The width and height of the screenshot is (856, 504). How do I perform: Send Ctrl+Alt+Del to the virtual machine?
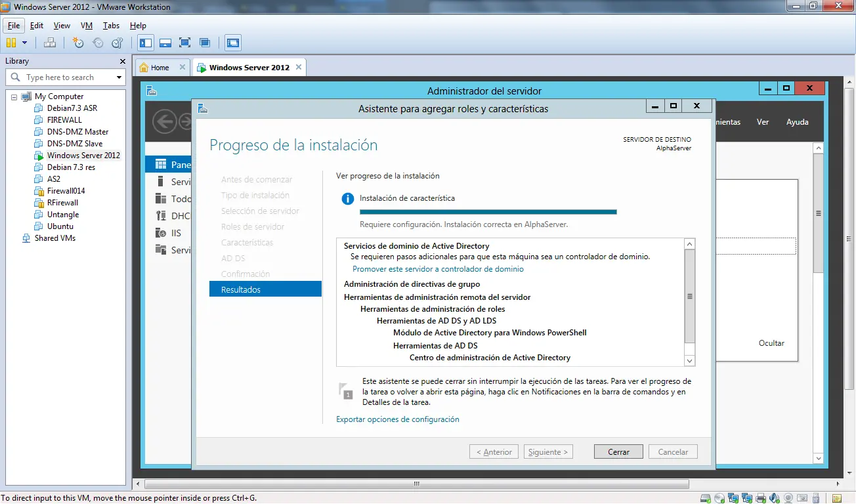pyautogui.click(x=50, y=43)
